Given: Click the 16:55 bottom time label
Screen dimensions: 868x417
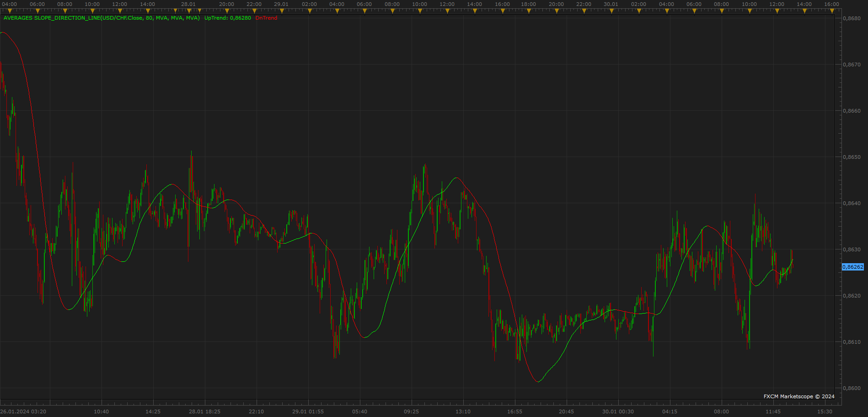Looking at the screenshot, I should pyautogui.click(x=515, y=412).
